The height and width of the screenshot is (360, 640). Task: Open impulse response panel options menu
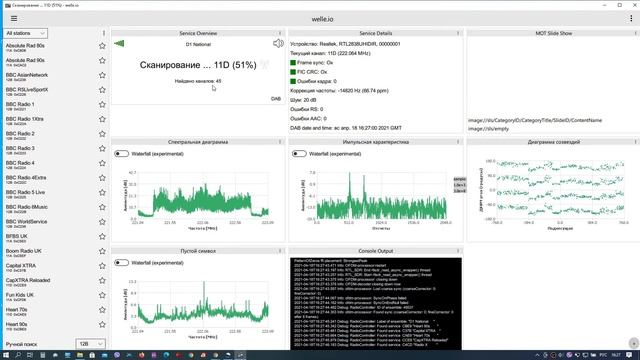coord(458,142)
